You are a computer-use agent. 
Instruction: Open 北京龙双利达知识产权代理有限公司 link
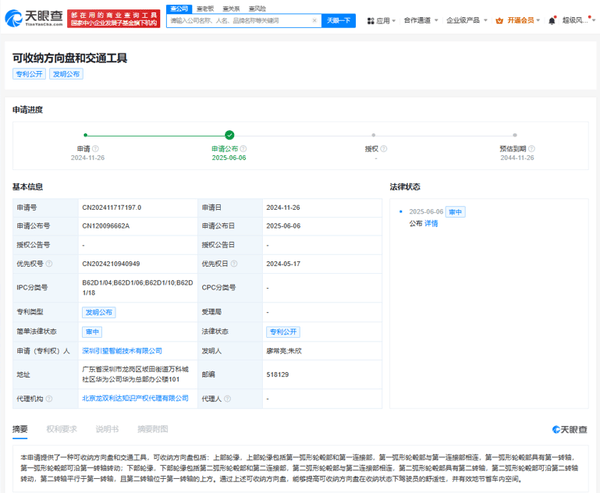[x=135, y=398]
